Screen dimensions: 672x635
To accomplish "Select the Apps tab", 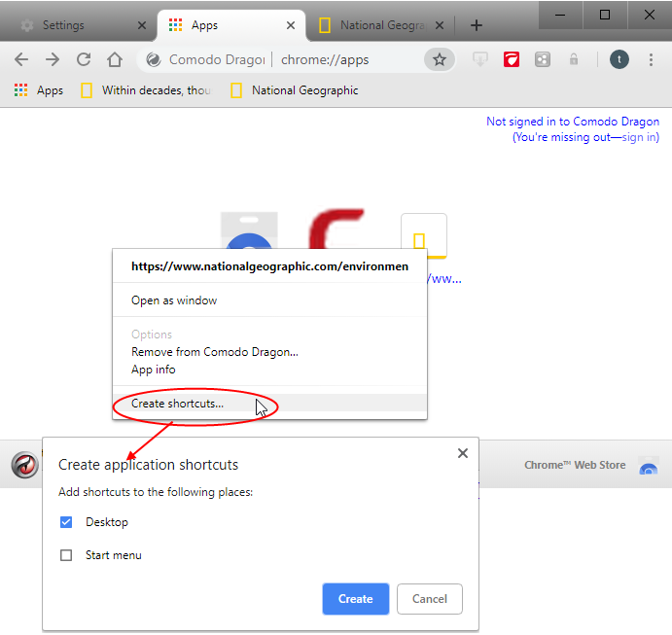I will click(231, 25).
